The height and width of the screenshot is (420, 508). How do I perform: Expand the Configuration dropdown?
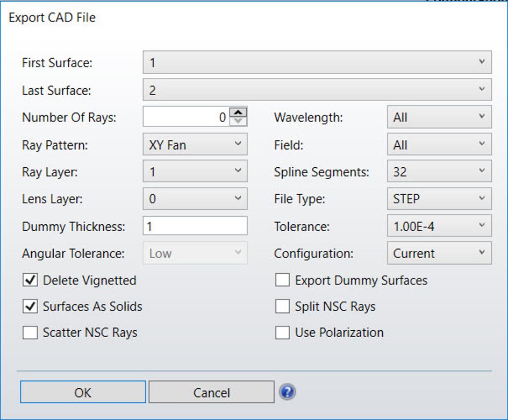point(439,253)
